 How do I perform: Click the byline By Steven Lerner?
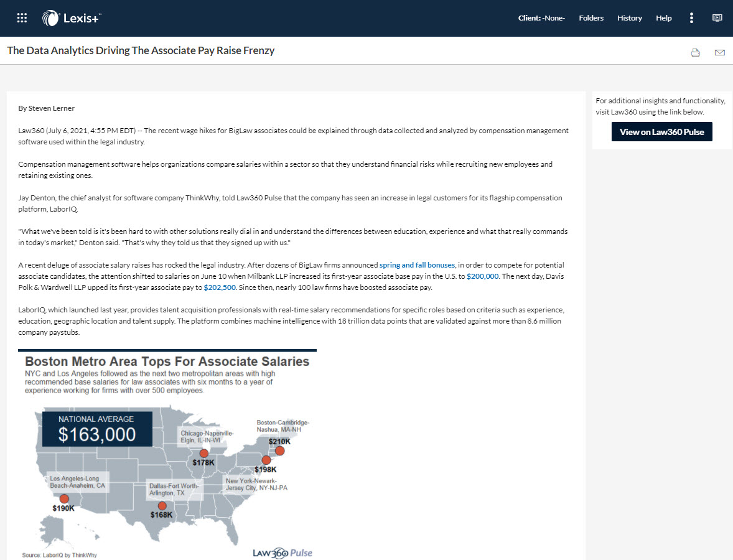[46, 108]
